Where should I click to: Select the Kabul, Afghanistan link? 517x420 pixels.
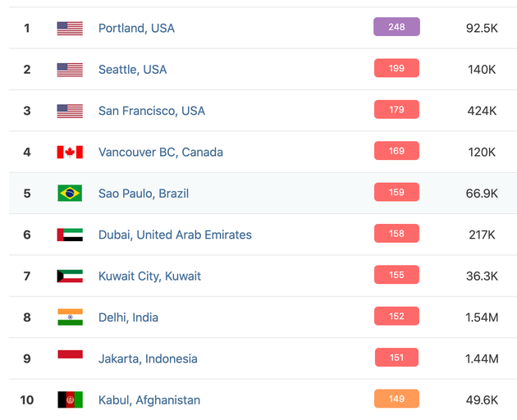click(149, 400)
